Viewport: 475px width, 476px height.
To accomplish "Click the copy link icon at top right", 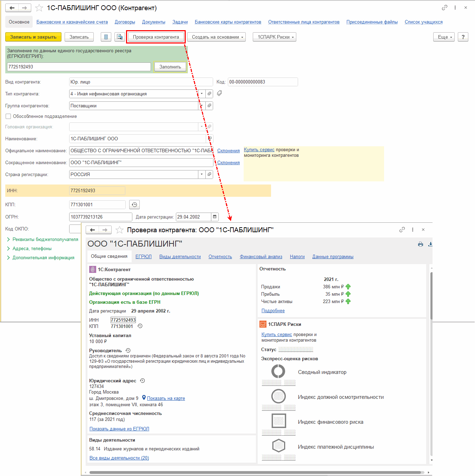I will 444,8.
